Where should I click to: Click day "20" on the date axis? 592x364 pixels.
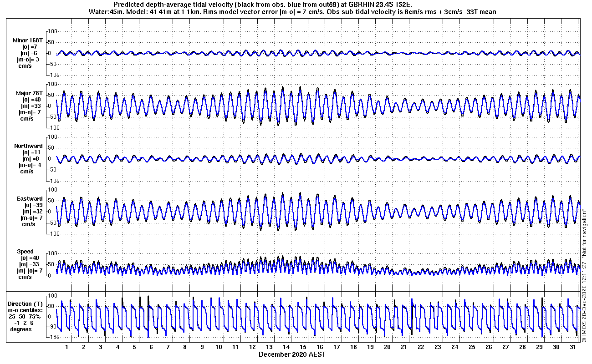pos(387,347)
